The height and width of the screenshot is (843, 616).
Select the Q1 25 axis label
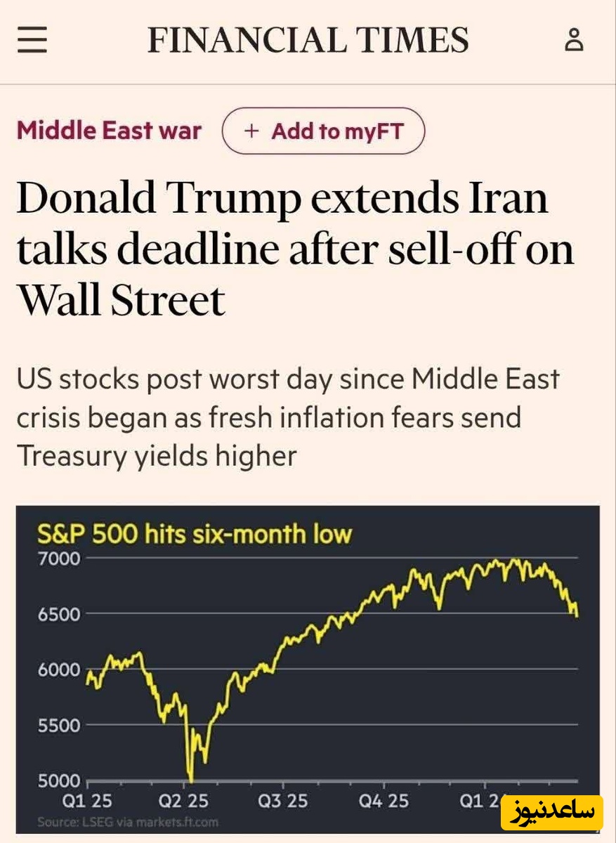click(87, 802)
